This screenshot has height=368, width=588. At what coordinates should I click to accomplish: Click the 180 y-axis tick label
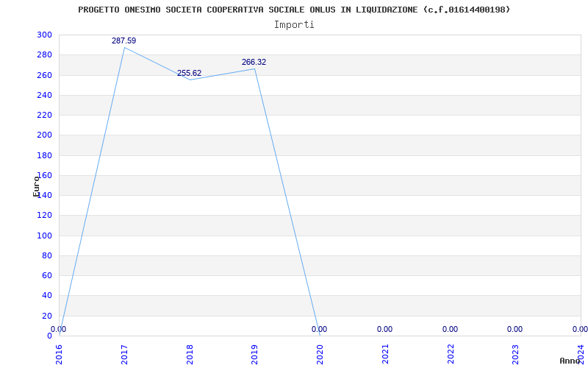click(x=44, y=155)
